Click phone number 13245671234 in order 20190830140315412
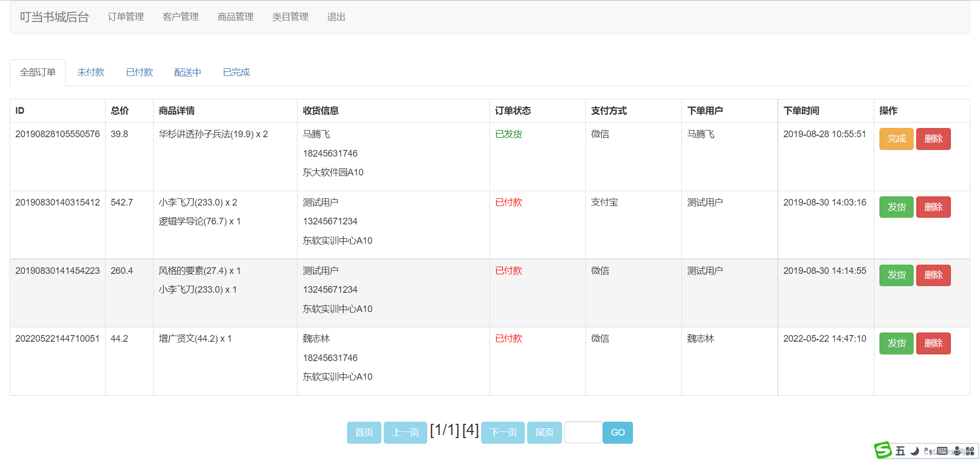Screen dimensions: 980x460 click(330, 221)
